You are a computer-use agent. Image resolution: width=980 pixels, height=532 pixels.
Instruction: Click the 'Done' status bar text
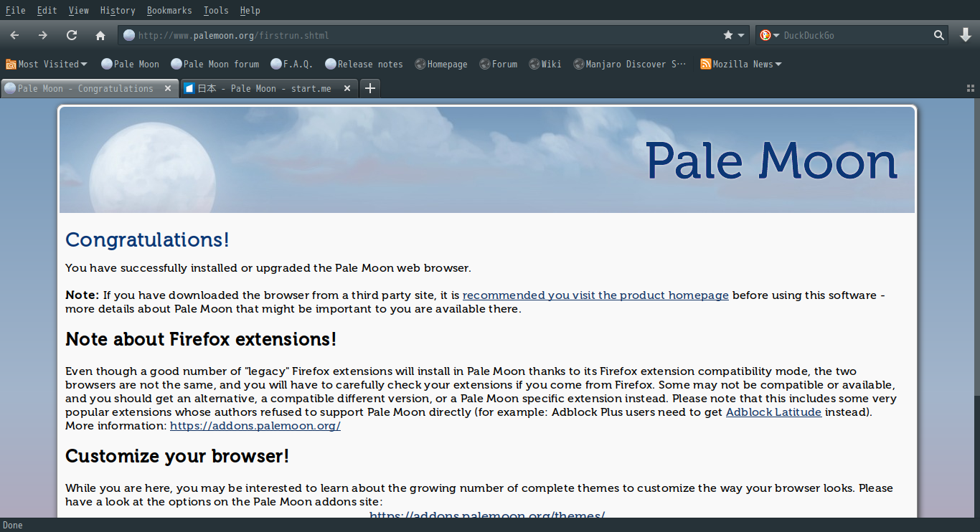pos(13,526)
